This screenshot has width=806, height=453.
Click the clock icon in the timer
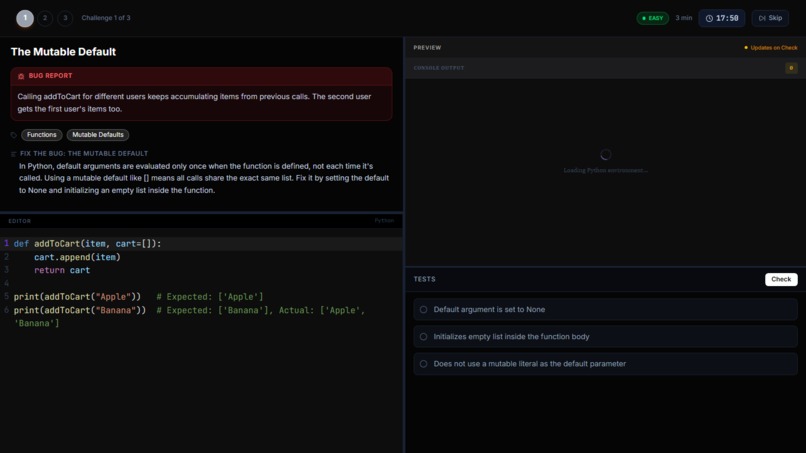(709, 18)
